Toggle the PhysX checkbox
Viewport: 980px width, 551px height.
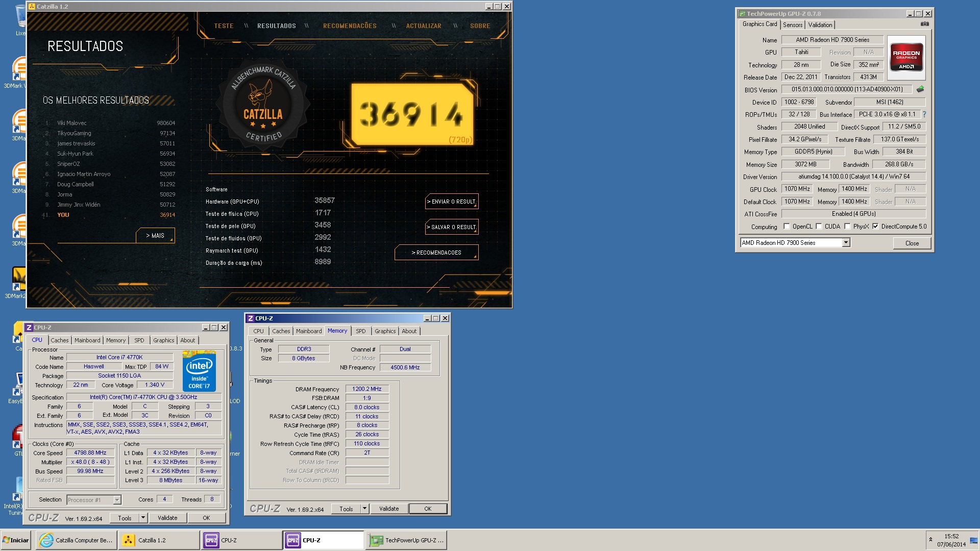[847, 227]
